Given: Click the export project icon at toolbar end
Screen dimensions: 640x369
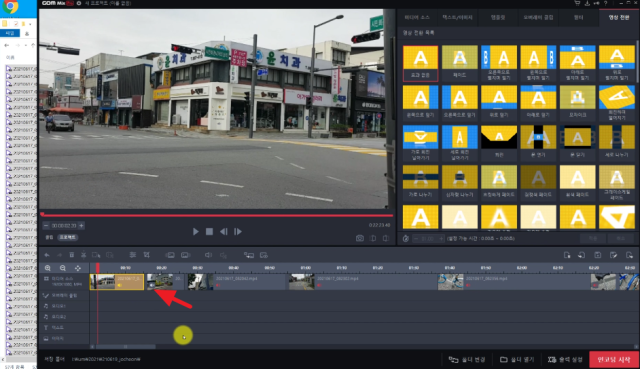Looking at the screenshot, I should click(629, 255).
